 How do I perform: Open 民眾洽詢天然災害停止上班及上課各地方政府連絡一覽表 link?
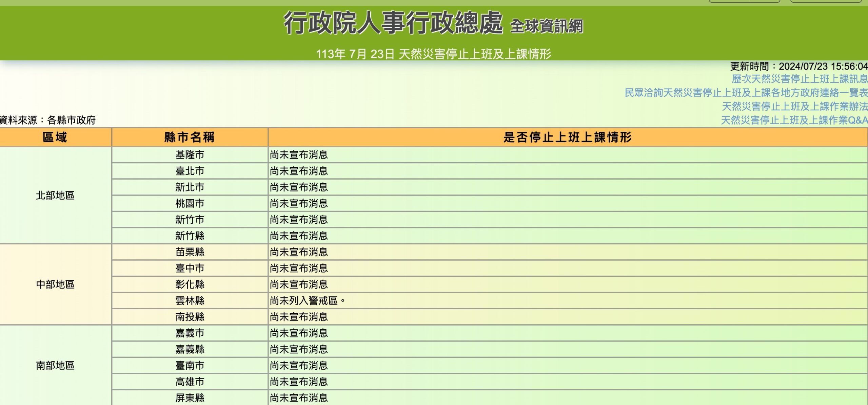tap(746, 93)
